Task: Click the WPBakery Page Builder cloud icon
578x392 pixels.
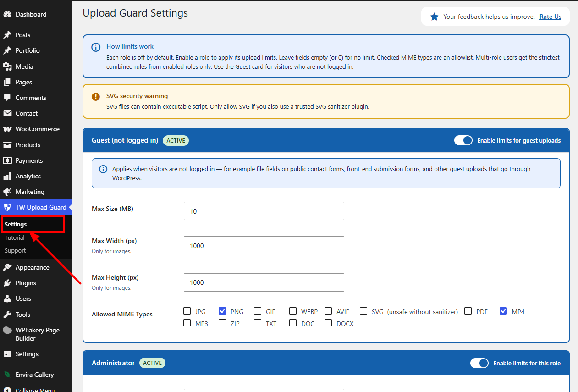Action: point(7,330)
